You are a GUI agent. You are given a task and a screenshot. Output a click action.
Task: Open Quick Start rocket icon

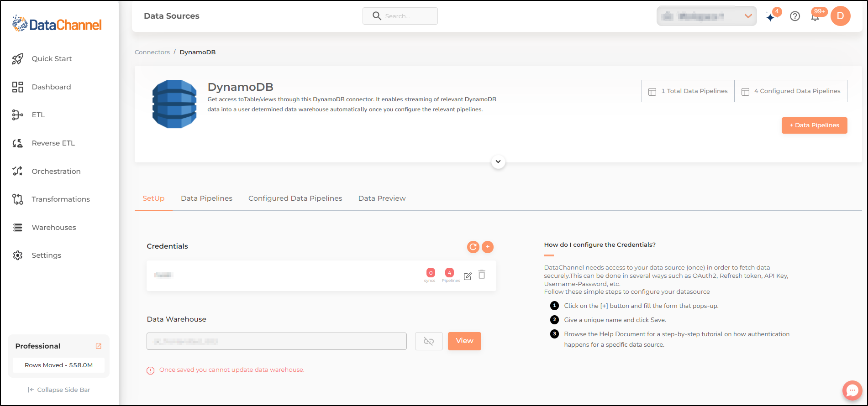click(17, 59)
